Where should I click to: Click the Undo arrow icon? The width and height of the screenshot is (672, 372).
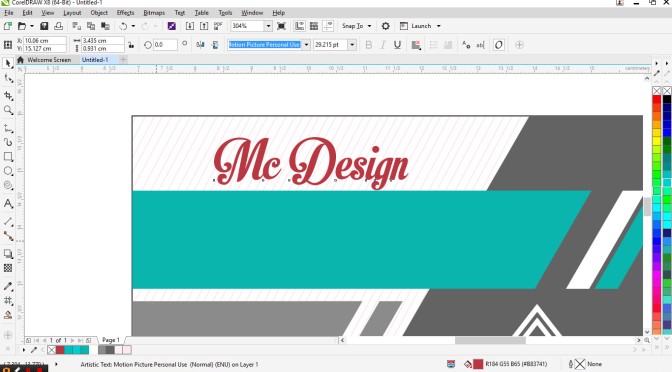[x=123, y=26]
